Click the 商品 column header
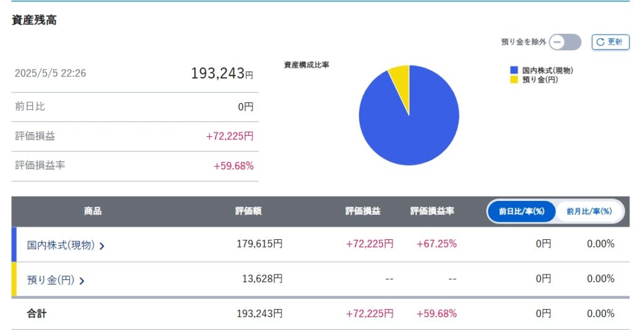Screen dimensions: 644x336 (92, 212)
